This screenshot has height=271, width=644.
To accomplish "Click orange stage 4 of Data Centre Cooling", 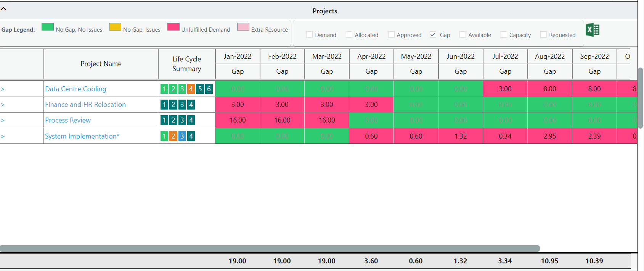I will pos(191,89).
